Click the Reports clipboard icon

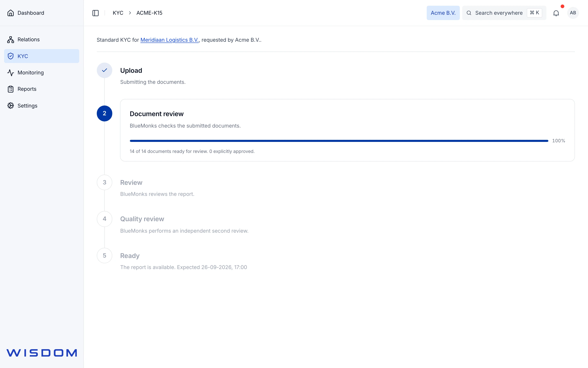(x=10, y=89)
